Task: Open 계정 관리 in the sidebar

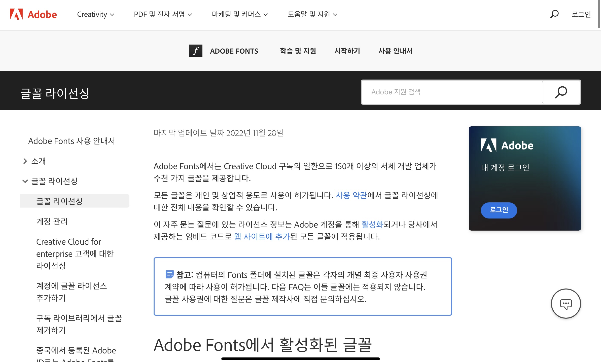Action: pos(52,222)
